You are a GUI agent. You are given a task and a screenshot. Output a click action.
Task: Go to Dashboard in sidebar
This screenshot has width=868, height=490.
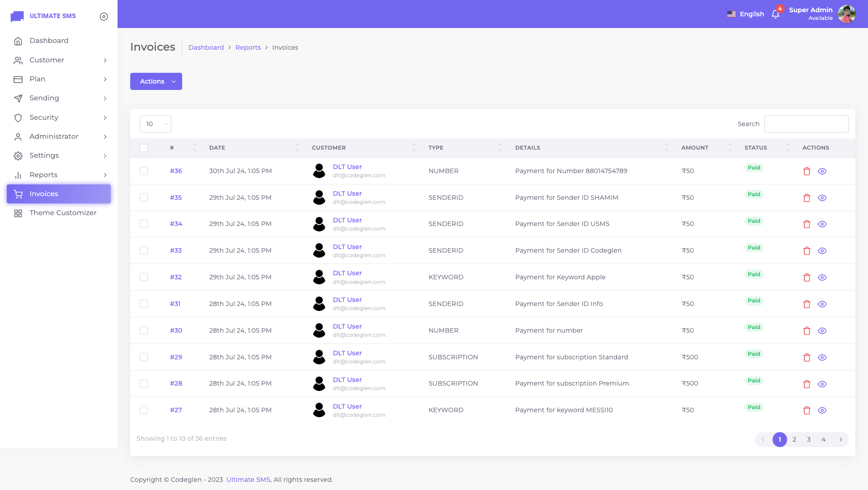(49, 41)
